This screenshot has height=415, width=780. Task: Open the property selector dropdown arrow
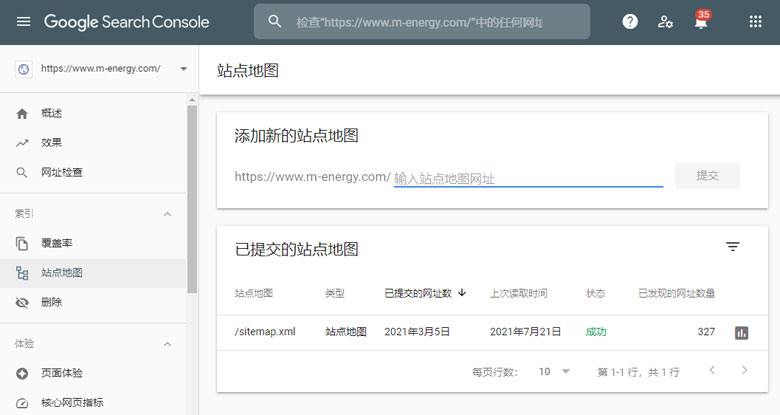point(184,69)
